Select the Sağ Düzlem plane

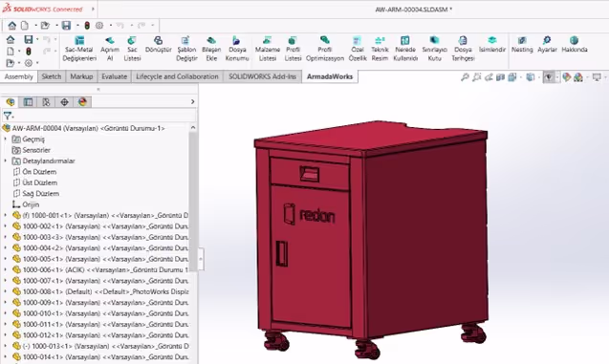[x=36, y=193]
